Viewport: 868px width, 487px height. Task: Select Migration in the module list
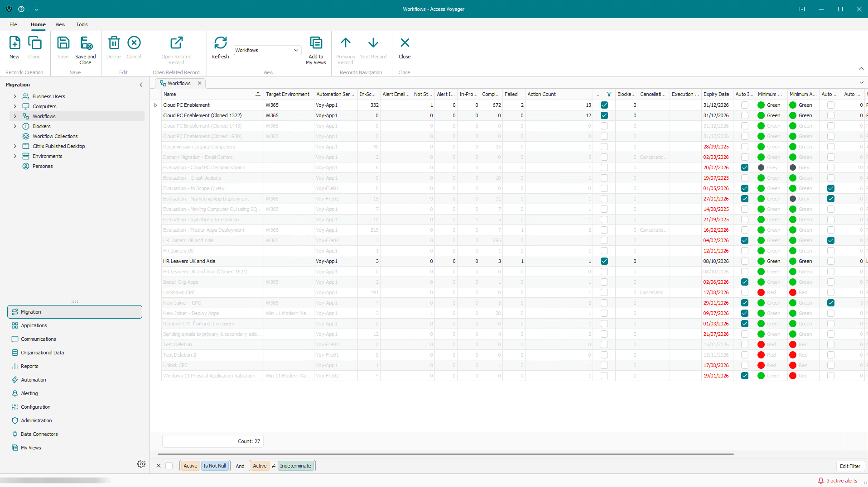click(75, 312)
